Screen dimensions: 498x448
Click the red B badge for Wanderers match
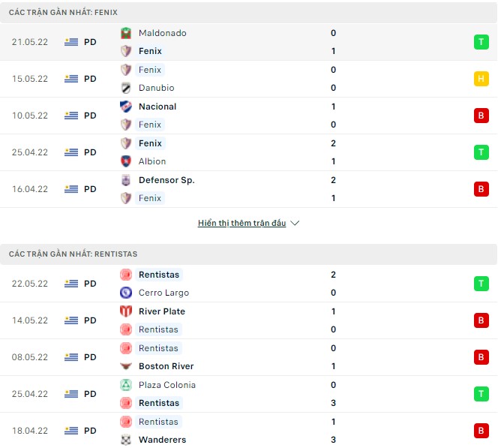[x=481, y=431]
